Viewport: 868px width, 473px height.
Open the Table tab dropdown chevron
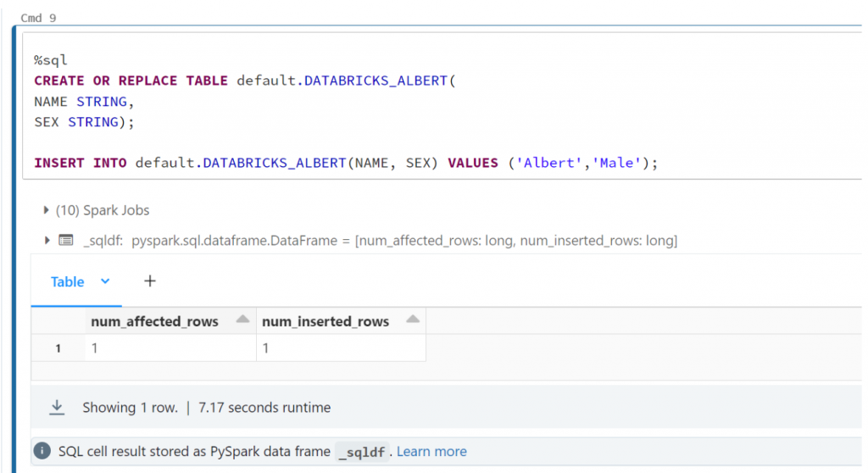tap(105, 281)
